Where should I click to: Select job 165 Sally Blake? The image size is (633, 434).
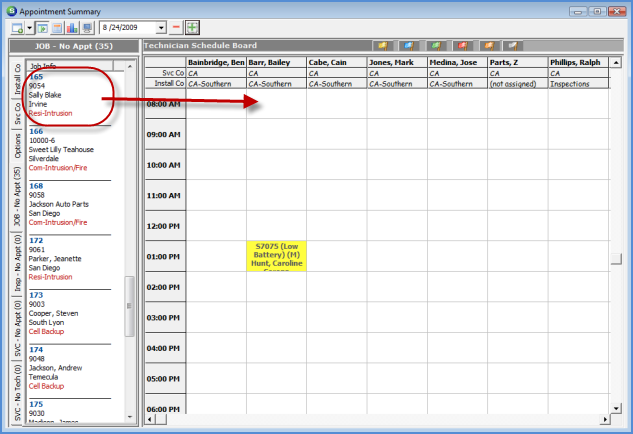click(69, 95)
